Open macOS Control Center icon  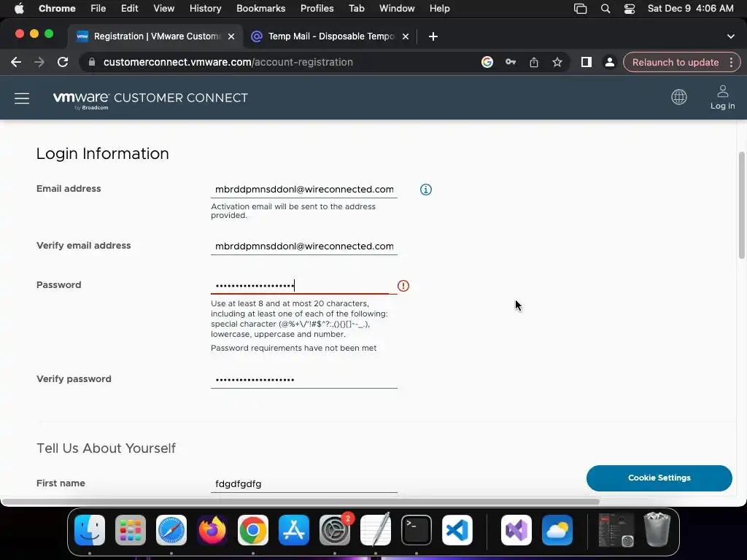(x=630, y=9)
